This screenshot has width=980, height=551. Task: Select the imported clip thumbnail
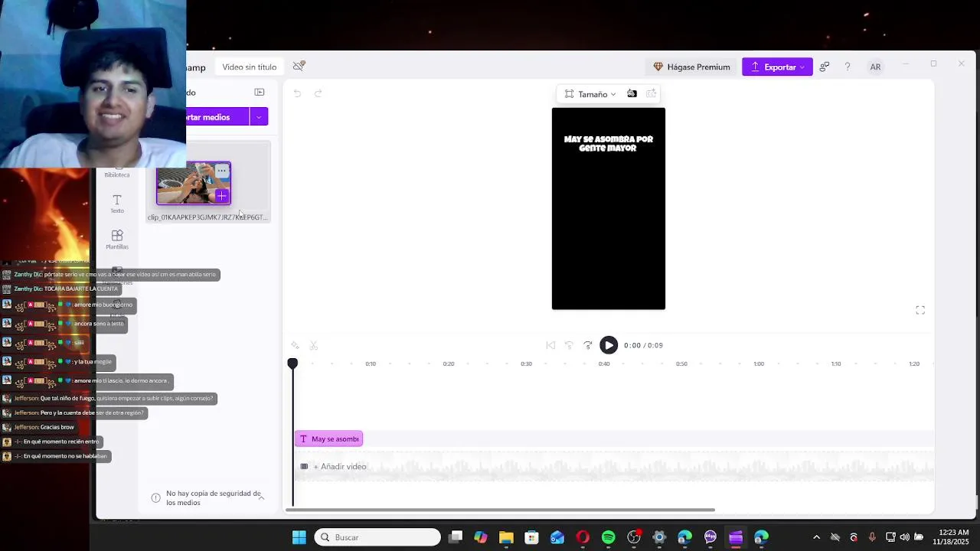(194, 184)
